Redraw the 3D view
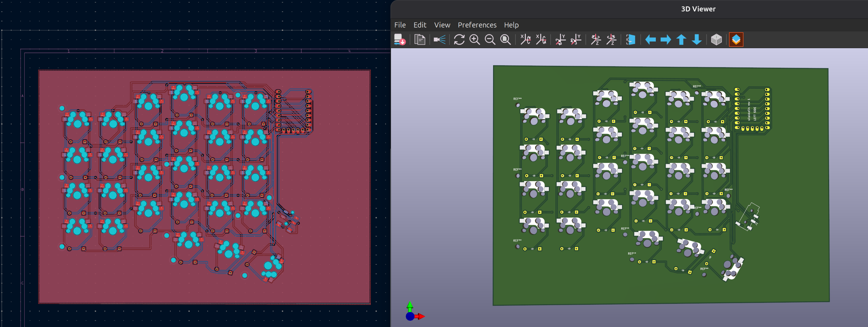The image size is (868, 327). (x=459, y=40)
